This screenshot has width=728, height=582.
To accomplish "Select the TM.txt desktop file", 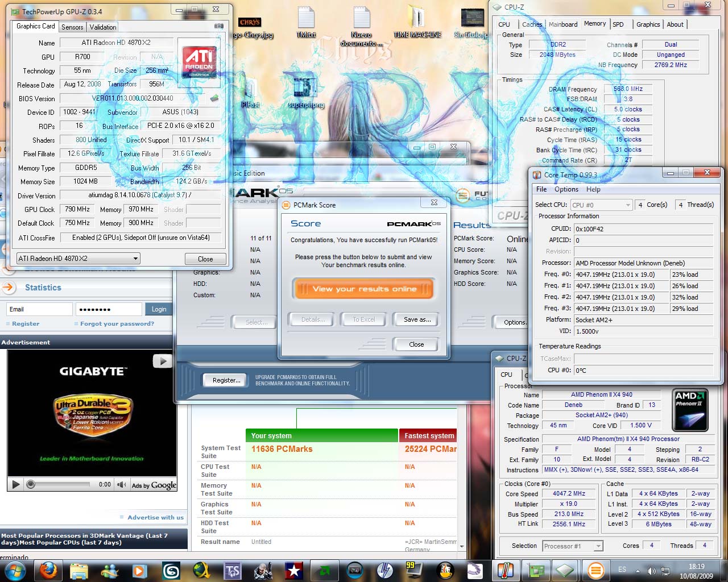I will point(306,23).
